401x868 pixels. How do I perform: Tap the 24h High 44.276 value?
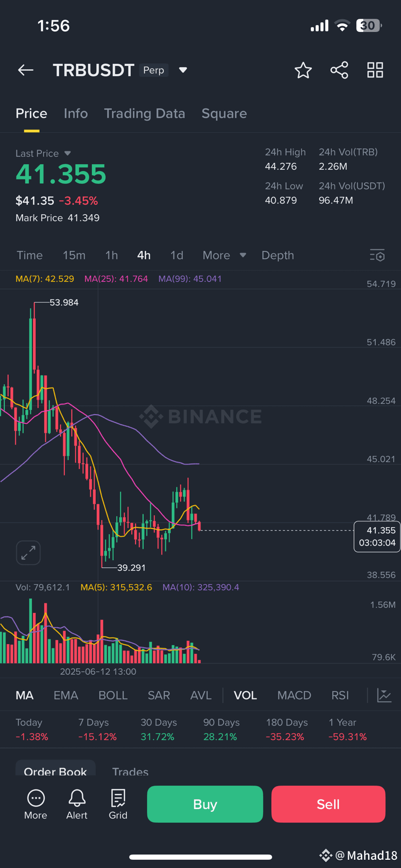[281, 167]
